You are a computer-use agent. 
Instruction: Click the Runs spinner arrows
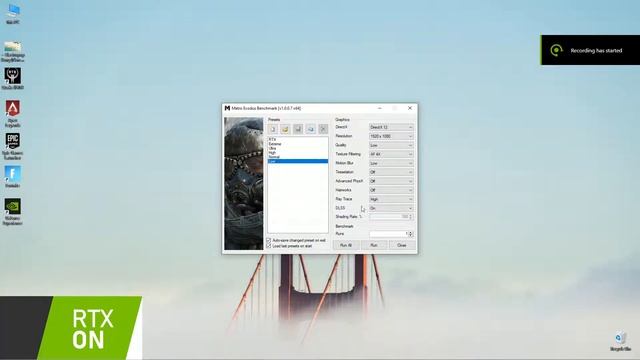(x=411, y=234)
